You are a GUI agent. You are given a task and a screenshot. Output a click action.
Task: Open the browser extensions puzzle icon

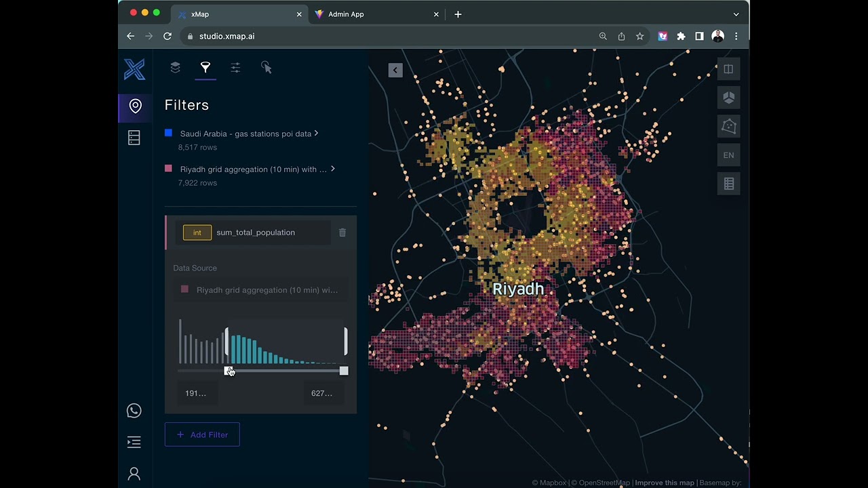click(x=681, y=36)
